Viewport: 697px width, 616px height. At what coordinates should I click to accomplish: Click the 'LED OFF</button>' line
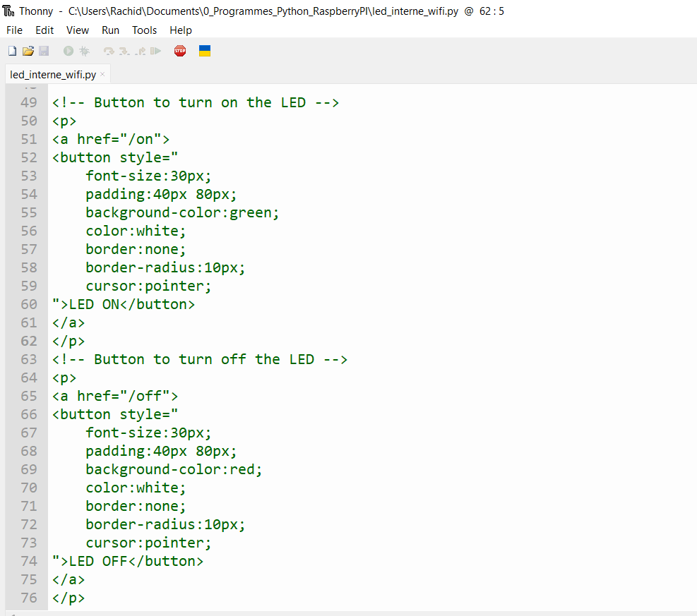point(128,562)
